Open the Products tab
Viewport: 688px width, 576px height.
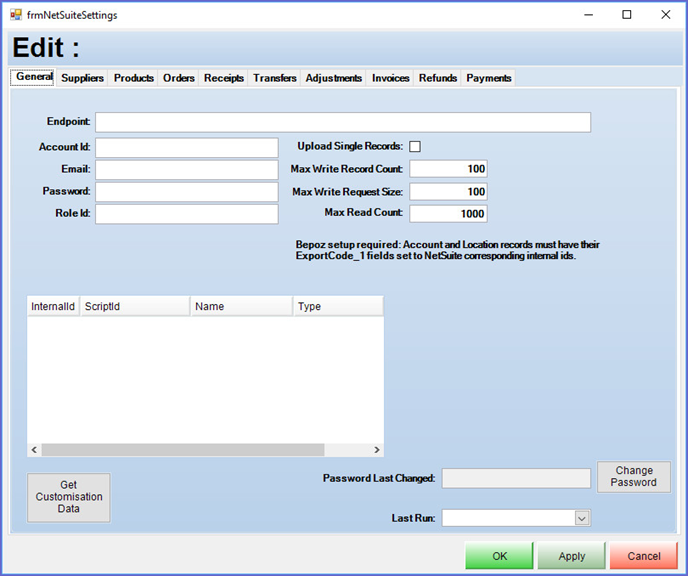[134, 78]
